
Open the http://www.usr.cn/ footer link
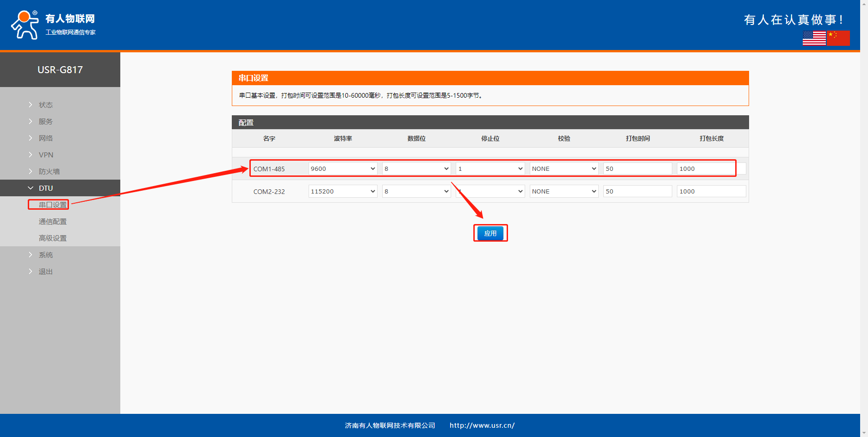(x=482, y=425)
